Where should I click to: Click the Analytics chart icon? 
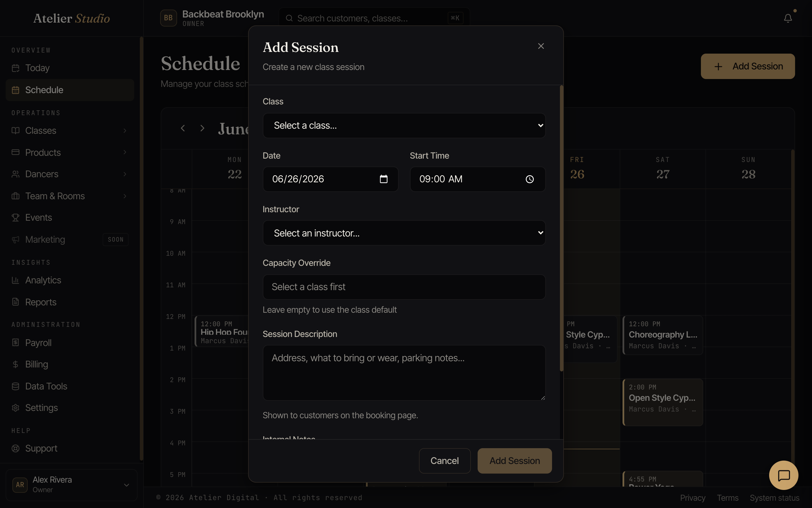coord(16,280)
